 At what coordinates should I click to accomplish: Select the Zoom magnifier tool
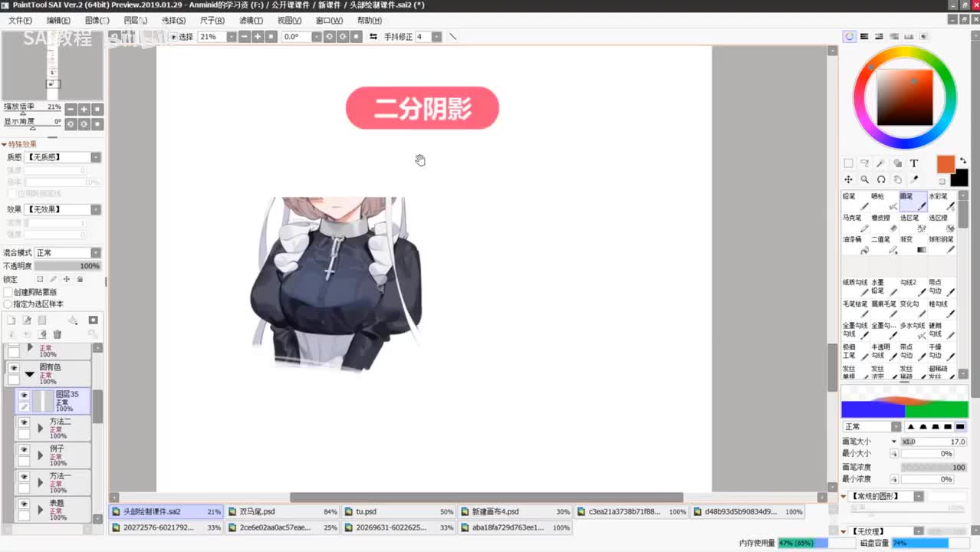pos(864,179)
